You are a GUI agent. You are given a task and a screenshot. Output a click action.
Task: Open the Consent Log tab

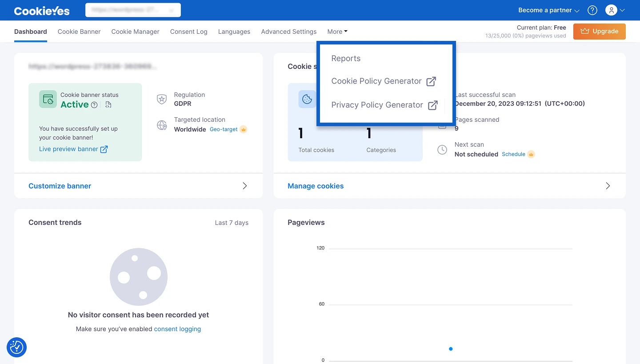188,32
